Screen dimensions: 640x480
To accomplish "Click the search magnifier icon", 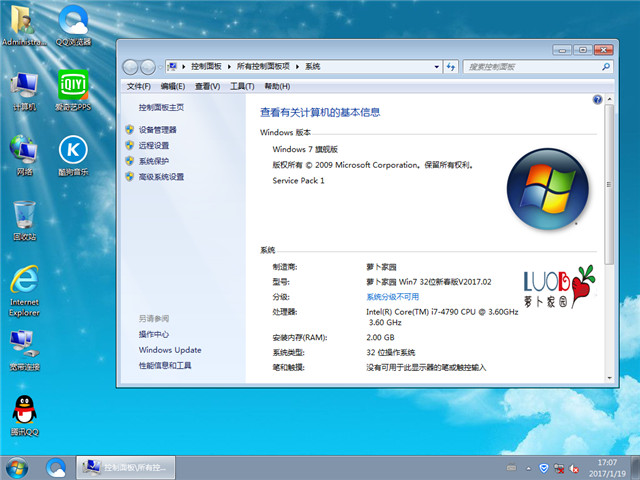I will click(606, 67).
